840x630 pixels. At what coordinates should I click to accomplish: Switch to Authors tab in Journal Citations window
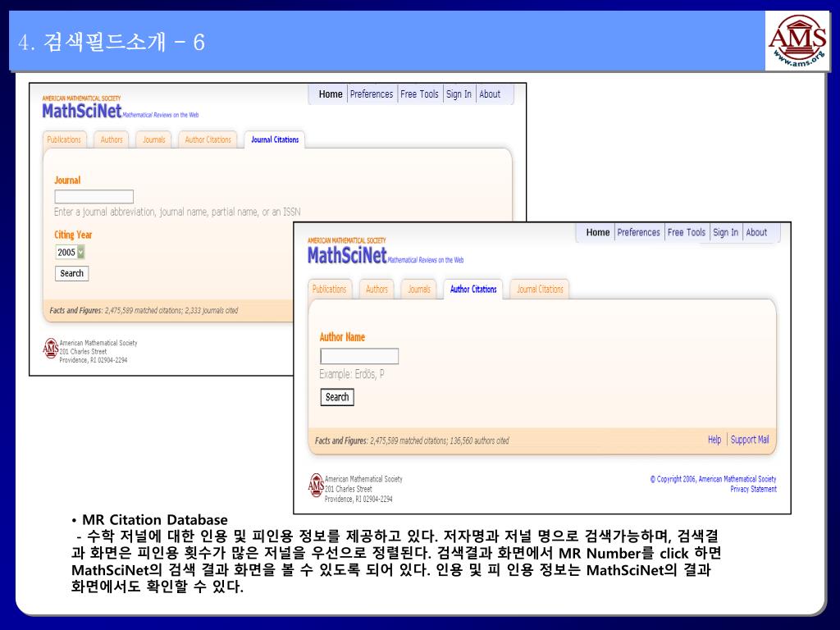tap(112, 139)
